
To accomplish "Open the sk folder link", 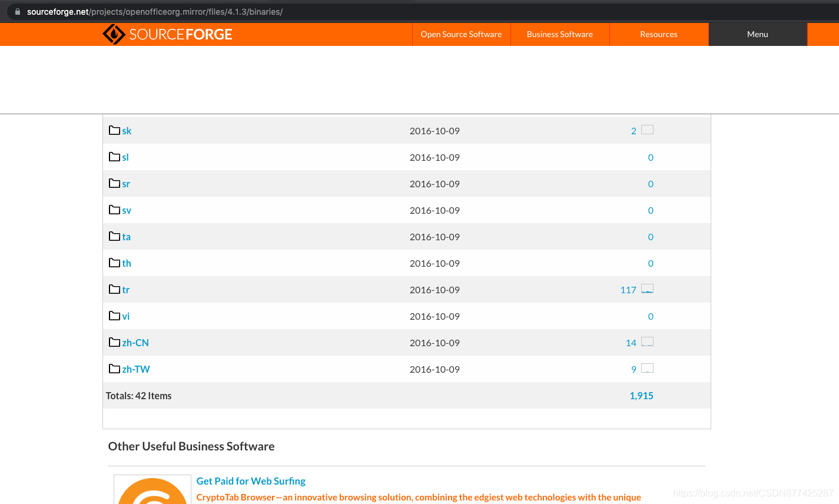I will coord(127,131).
